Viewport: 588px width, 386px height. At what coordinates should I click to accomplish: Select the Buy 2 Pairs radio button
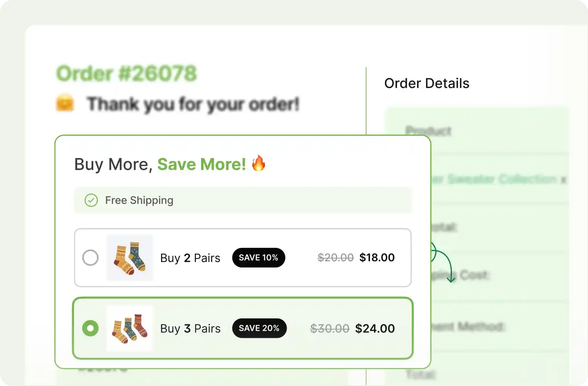(x=91, y=258)
